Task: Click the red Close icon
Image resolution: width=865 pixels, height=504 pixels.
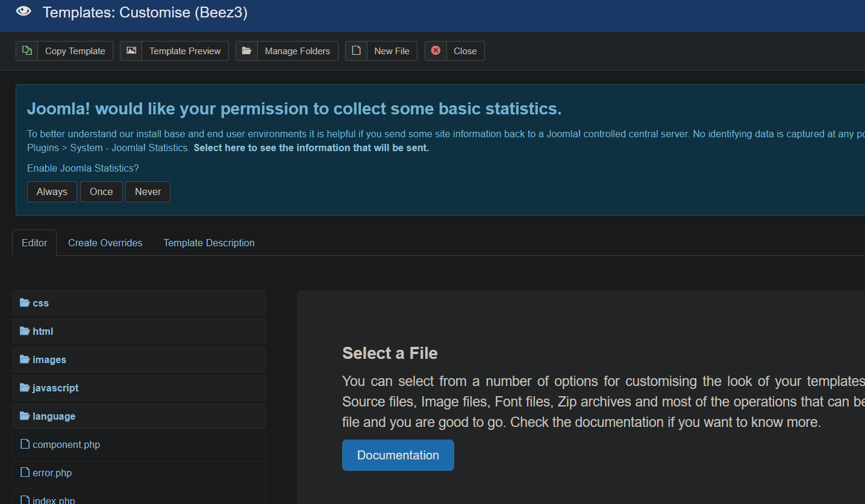Action: click(436, 51)
